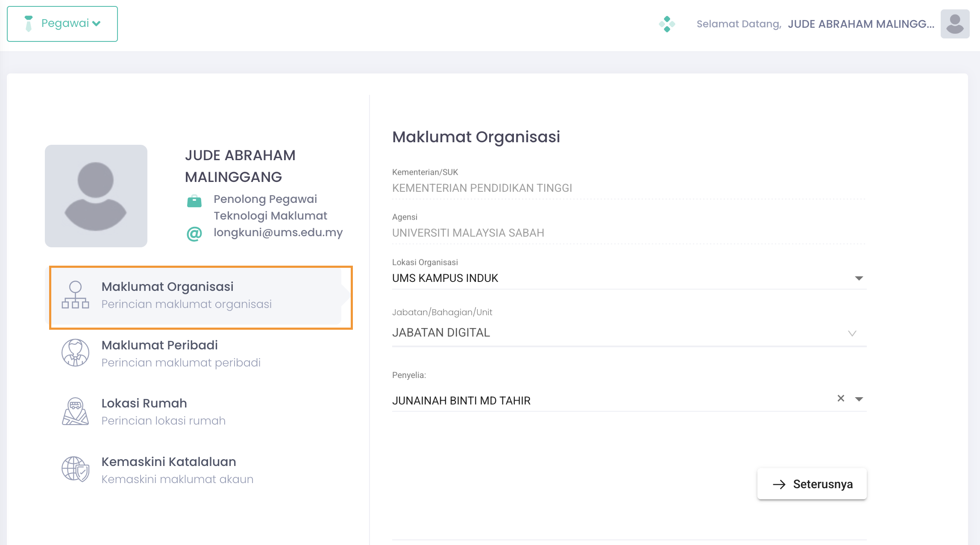Clear the Penyelia selection with X
This screenshot has height=545, width=980.
click(x=841, y=398)
